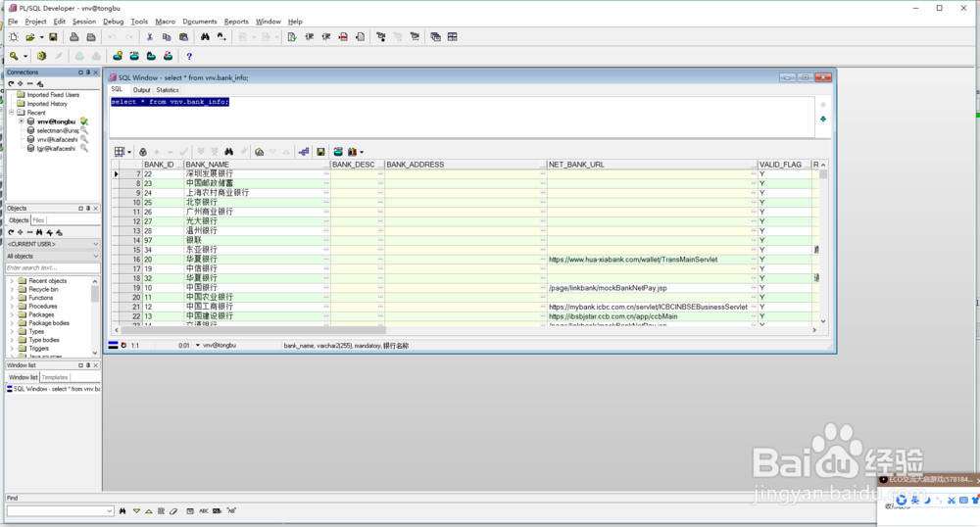Screen dimensions: 980x527
Task: Click the Log on key icon
Action: tap(14, 56)
